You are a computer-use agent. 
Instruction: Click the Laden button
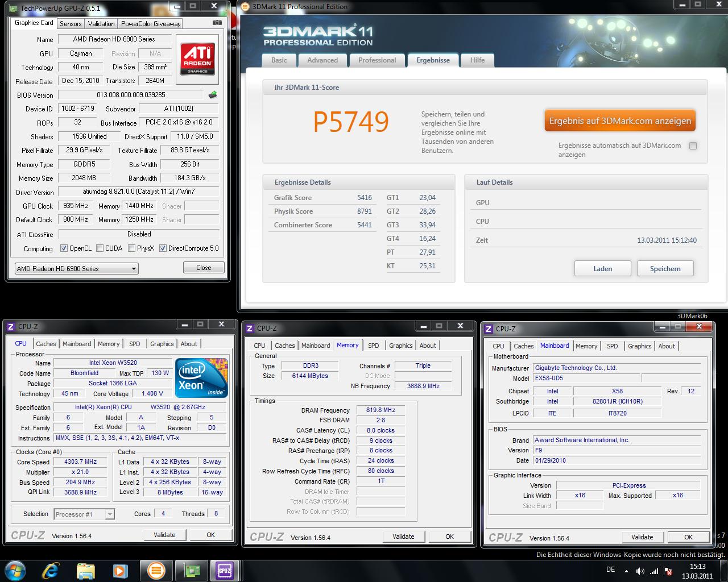[603, 269]
